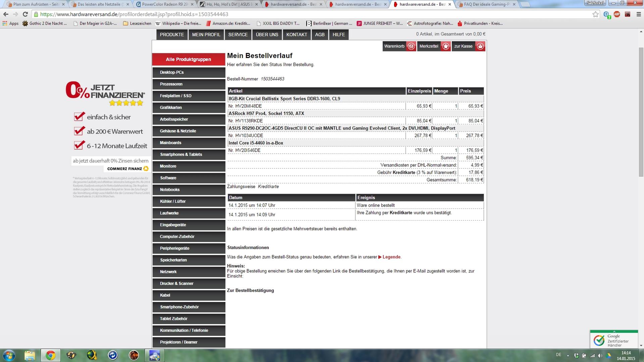Open the Legende link
This screenshot has width=644, height=362.
389,257
